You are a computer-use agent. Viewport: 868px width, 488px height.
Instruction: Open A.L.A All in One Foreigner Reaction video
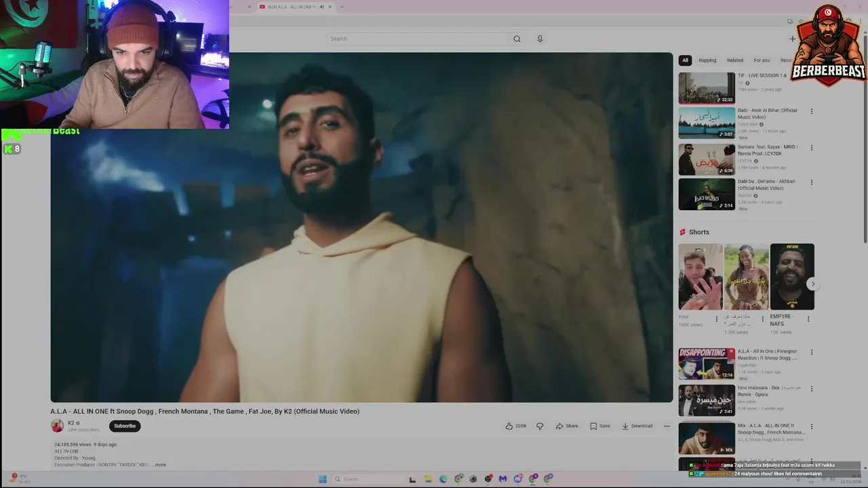(707, 364)
